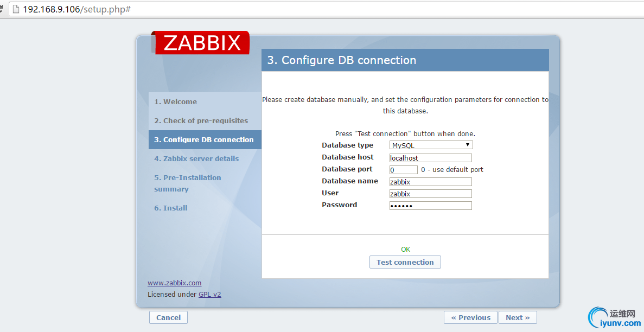Select step 4. Zabbix server details
Screen dimensions: 644x332
click(x=205, y=158)
